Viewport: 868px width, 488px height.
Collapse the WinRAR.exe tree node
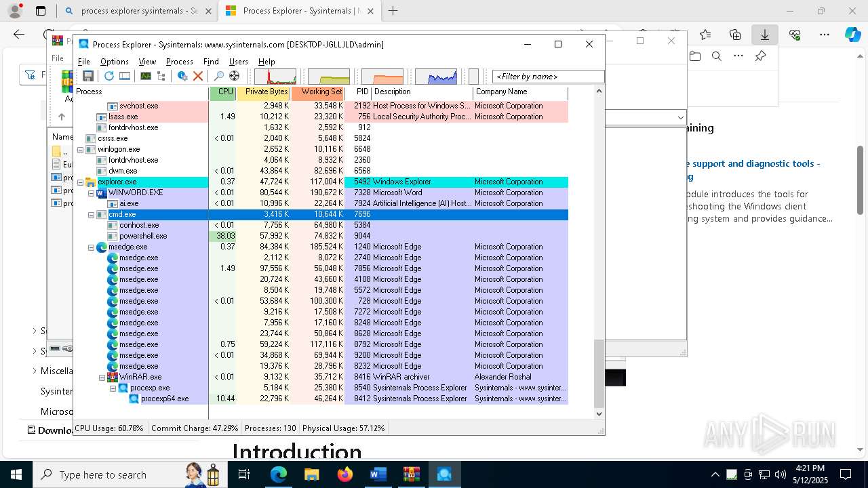[x=102, y=377]
